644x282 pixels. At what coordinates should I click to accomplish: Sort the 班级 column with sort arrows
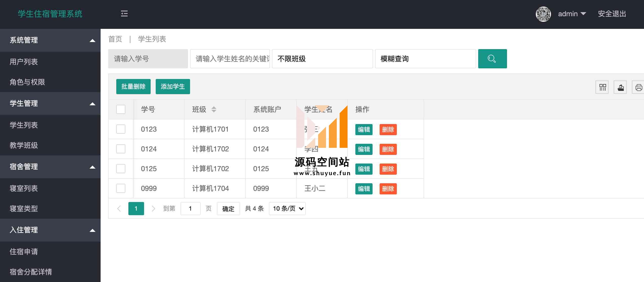tap(214, 109)
